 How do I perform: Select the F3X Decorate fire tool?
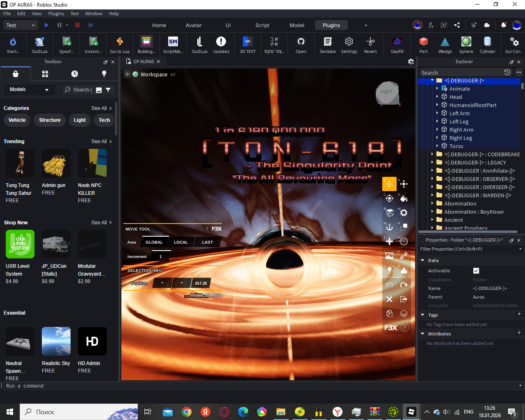tap(404, 270)
